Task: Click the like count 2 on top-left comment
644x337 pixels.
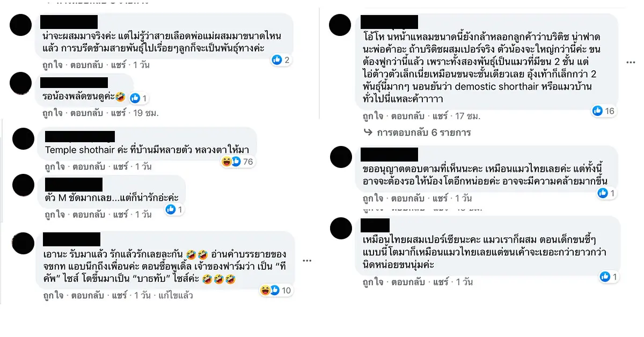Action: [282, 60]
